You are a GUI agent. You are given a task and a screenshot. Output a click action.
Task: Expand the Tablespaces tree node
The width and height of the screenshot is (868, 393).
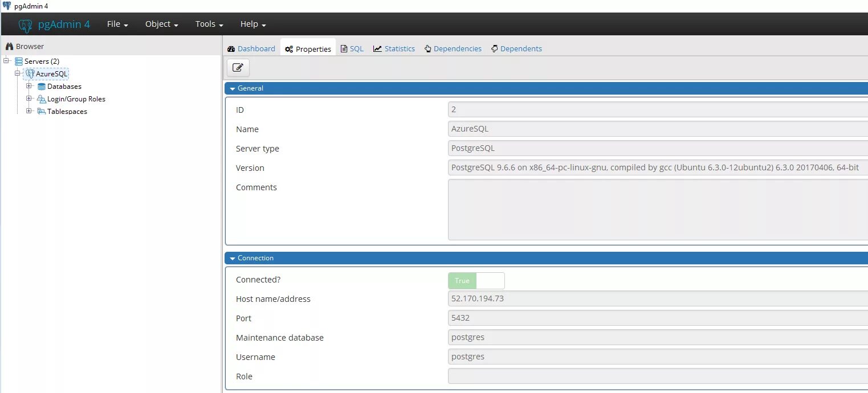pos(29,111)
